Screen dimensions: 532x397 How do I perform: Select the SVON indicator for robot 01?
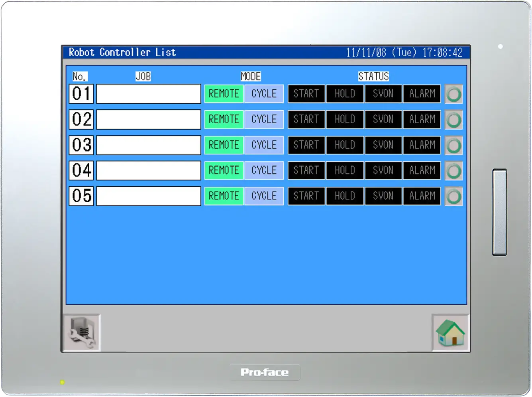coord(383,94)
